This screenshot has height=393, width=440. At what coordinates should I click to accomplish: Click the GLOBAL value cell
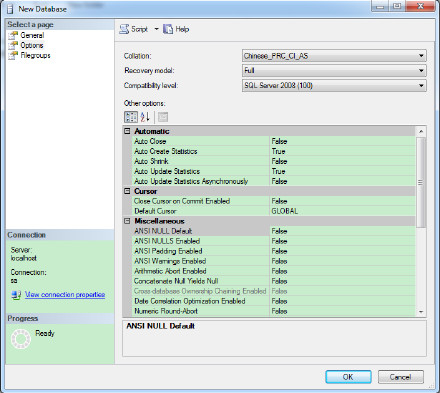pos(342,211)
